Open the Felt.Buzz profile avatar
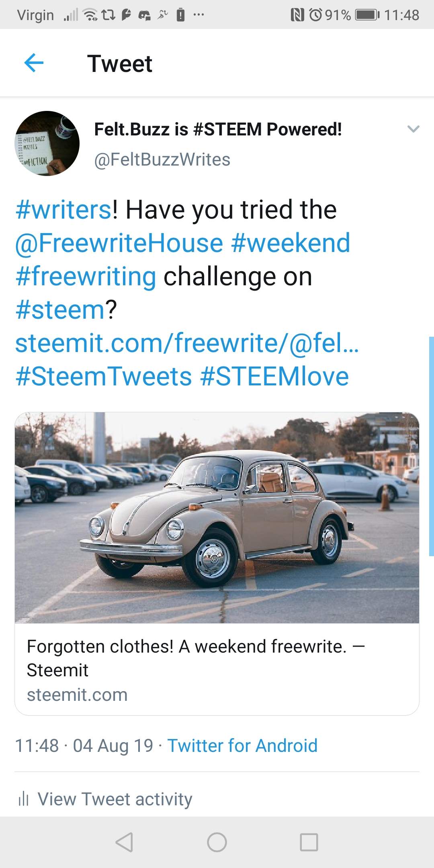Screen dimensions: 434x868 coord(47,143)
